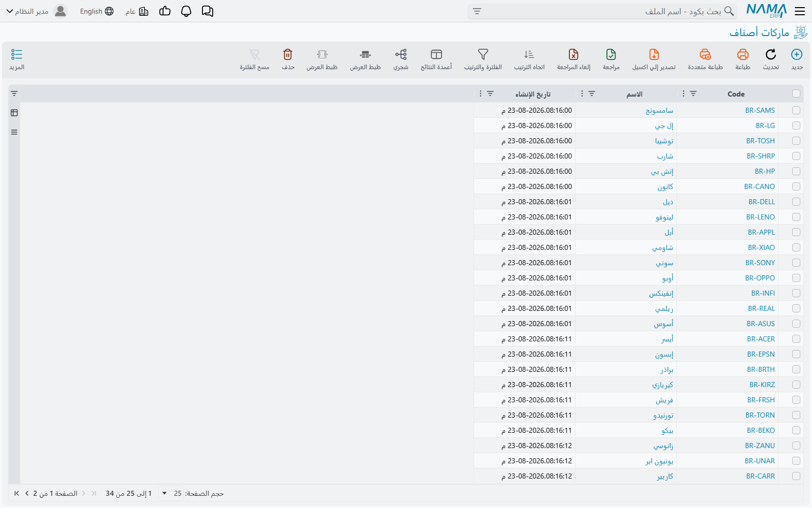The width and height of the screenshot is (812, 508).
Task: Click the مراجعة review button
Action: coord(611,59)
